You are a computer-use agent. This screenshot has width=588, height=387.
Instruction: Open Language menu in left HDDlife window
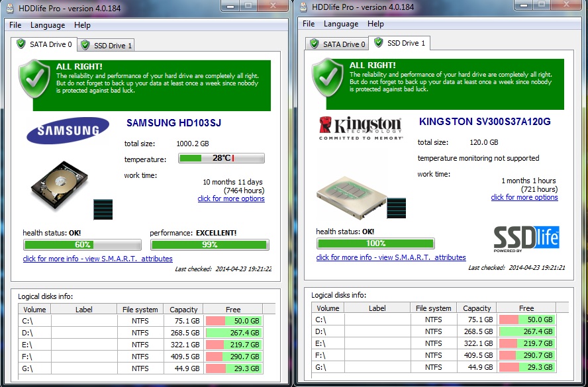[48, 25]
